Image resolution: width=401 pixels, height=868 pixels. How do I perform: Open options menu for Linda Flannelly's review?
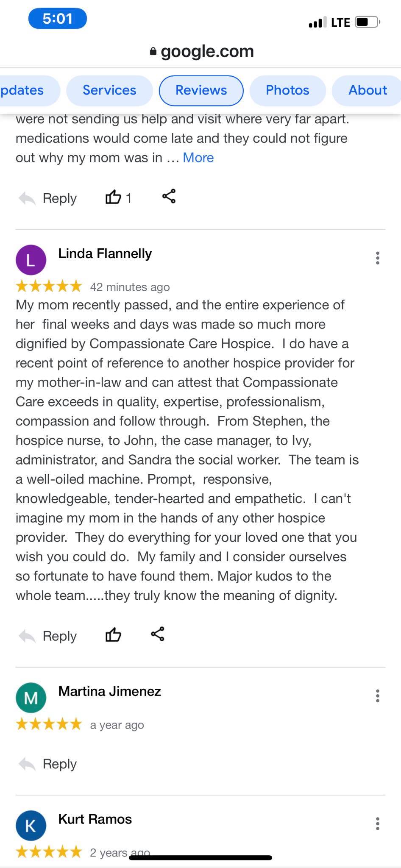pos(377,258)
